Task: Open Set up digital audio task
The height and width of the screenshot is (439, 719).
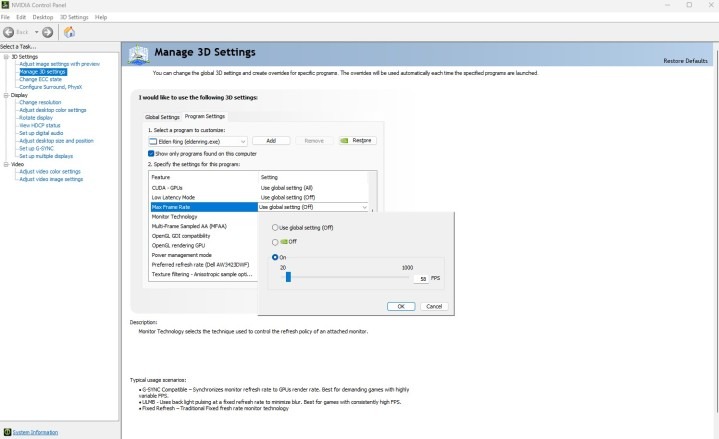Action: [x=41, y=133]
